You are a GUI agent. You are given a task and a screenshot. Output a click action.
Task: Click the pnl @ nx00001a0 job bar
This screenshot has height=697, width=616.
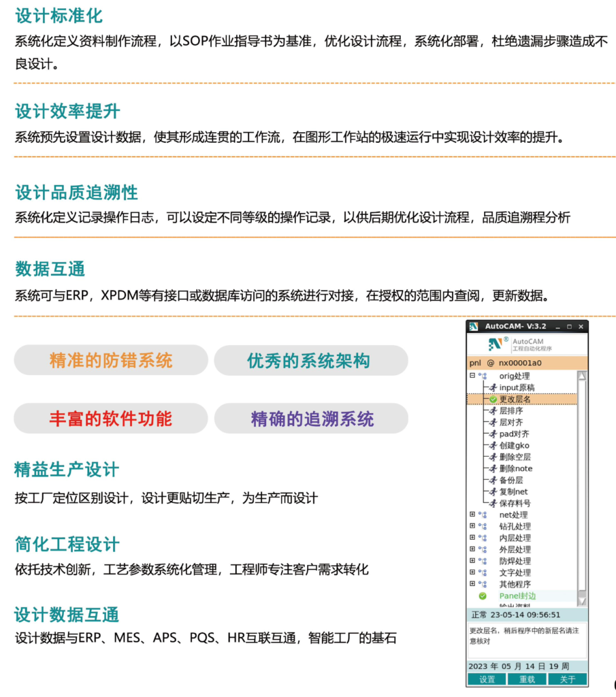coord(527,363)
